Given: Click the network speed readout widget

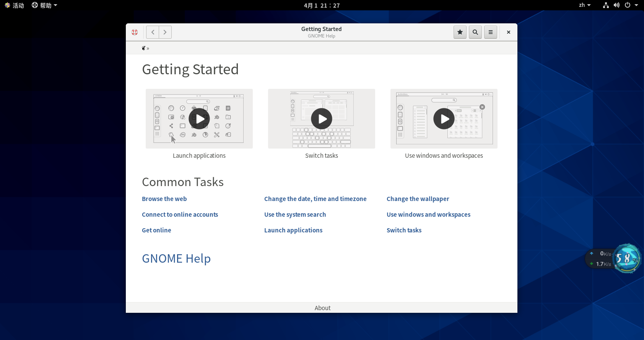Looking at the screenshot, I should (600, 259).
